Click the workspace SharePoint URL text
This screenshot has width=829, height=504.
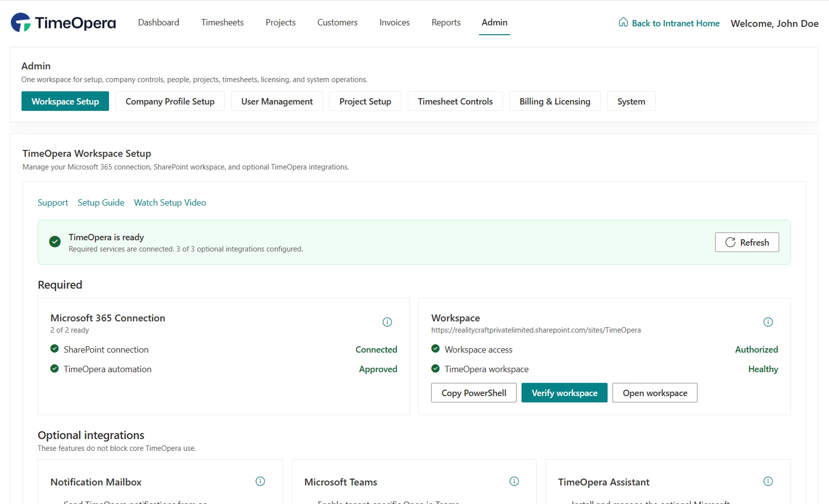pyautogui.click(x=536, y=330)
